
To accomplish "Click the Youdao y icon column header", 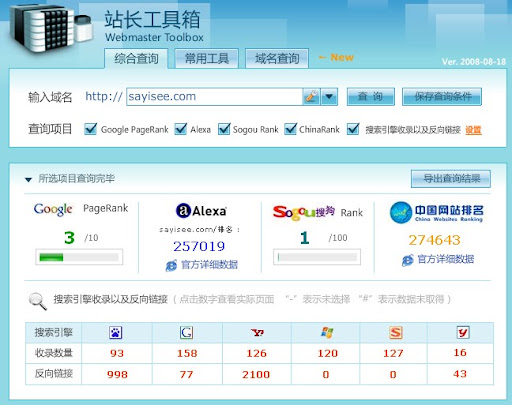I will (x=463, y=332).
